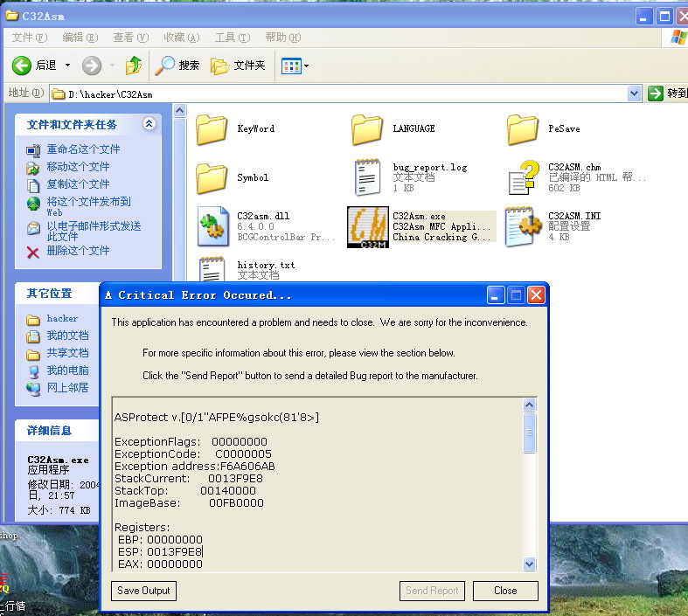Click the 其它位置 panel header
Viewport: 688px width, 616px height.
[57, 294]
